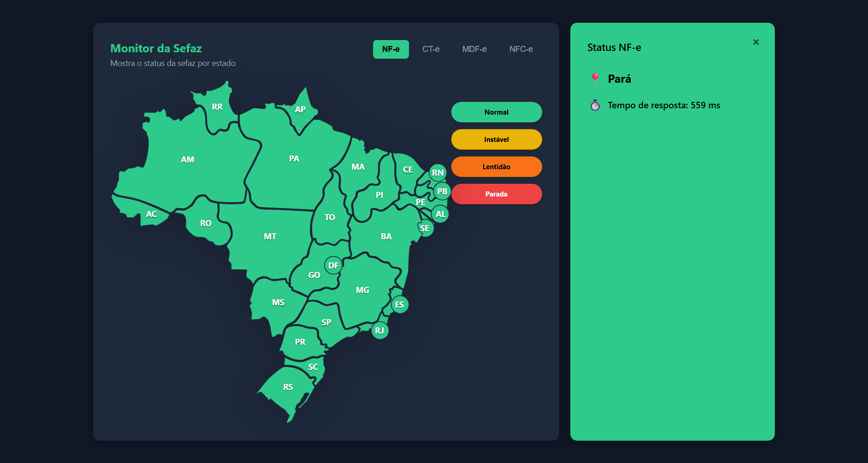Image resolution: width=868 pixels, height=463 pixels.
Task: Click the pin icon beside Pará
Action: (x=595, y=79)
